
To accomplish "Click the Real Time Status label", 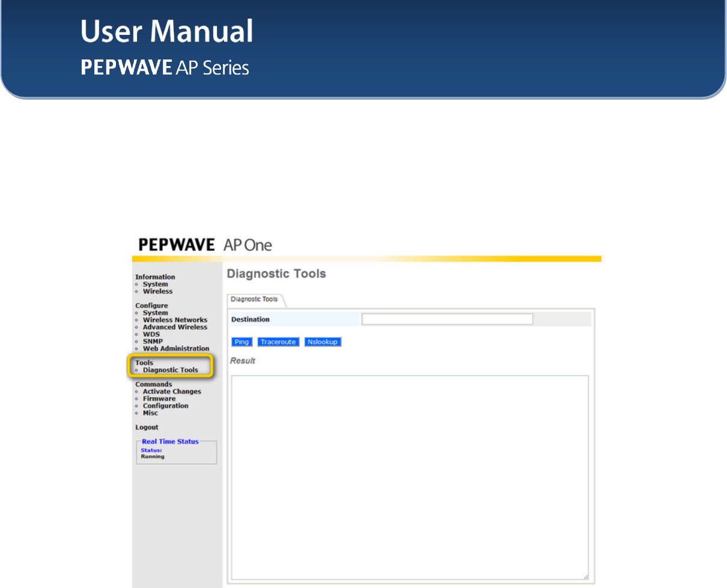I will click(x=170, y=441).
